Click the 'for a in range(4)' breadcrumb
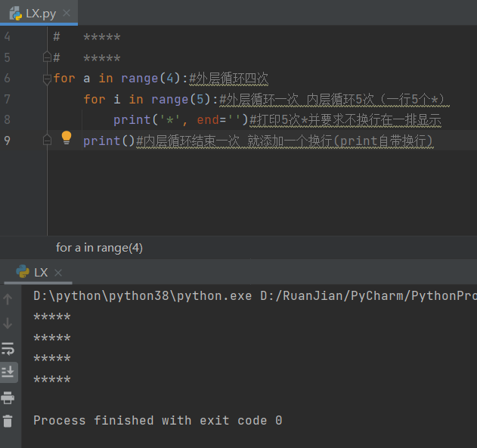Screen dimensions: 477x448 (99, 248)
